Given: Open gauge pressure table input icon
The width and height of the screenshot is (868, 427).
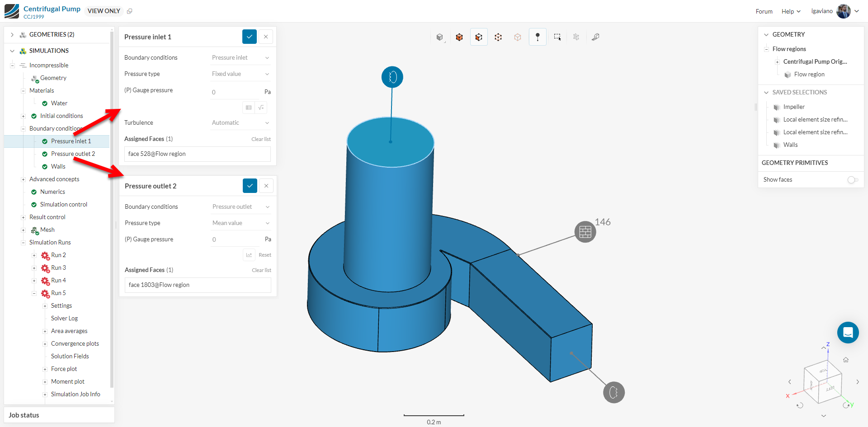Looking at the screenshot, I should tap(249, 108).
